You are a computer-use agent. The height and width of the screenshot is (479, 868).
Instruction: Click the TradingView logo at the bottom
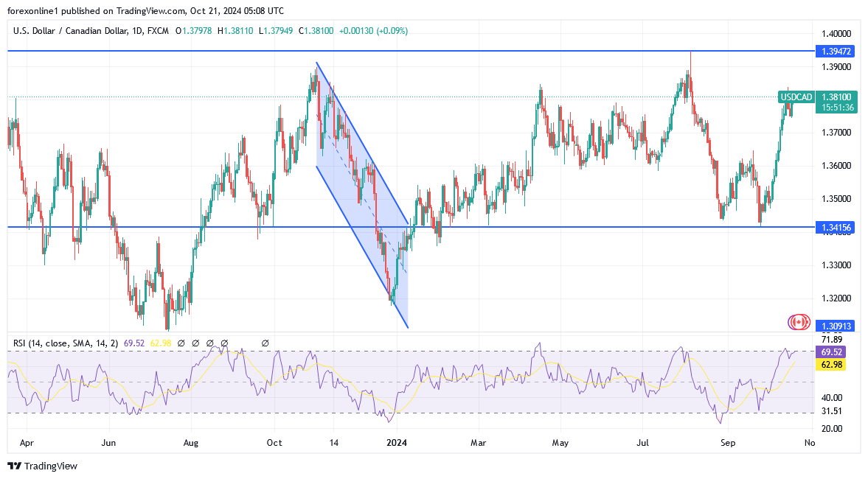click(x=43, y=466)
